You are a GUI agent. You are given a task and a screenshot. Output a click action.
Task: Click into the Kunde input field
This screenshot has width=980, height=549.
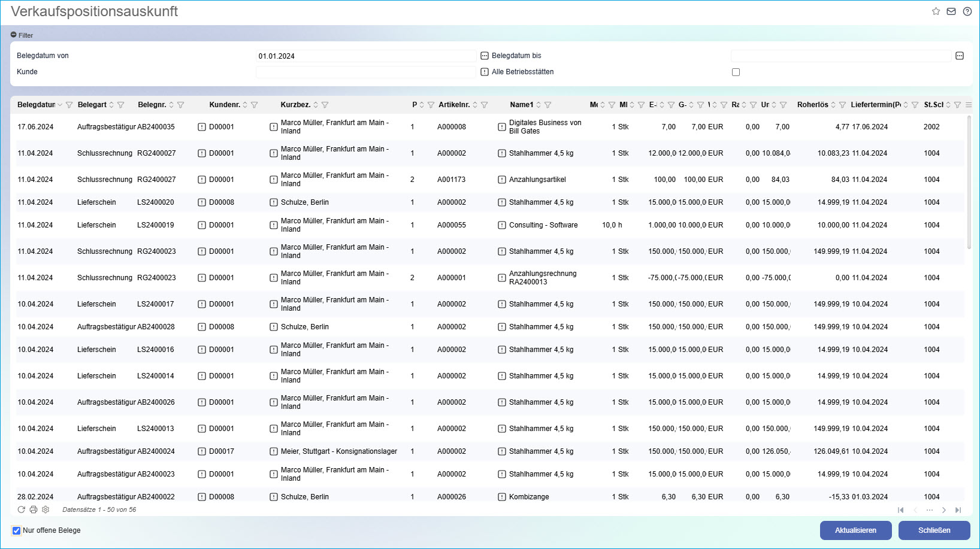click(x=366, y=72)
